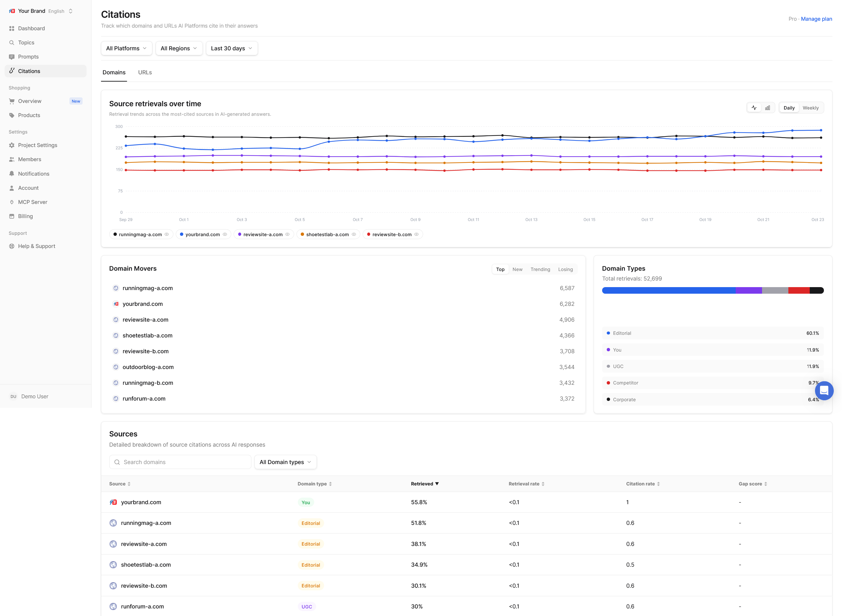Select the Trending movers tab
This screenshot has width=842, height=616.
[x=540, y=269]
